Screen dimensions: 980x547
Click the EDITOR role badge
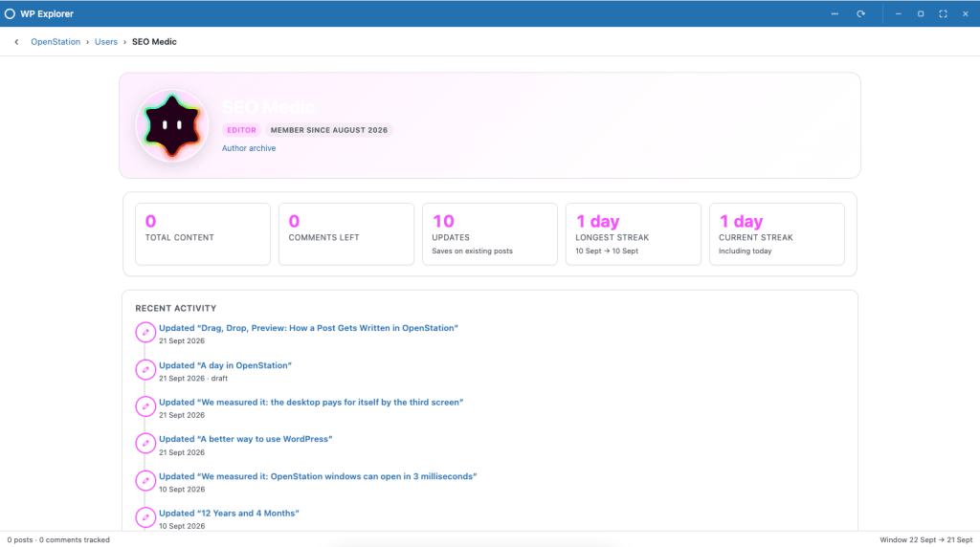click(241, 130)
